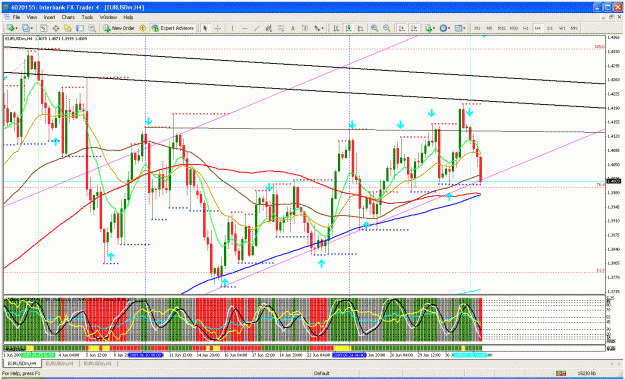The image size is (625, 379).
Task: Select the Text Label tool
Action: [x=305, y=28]
